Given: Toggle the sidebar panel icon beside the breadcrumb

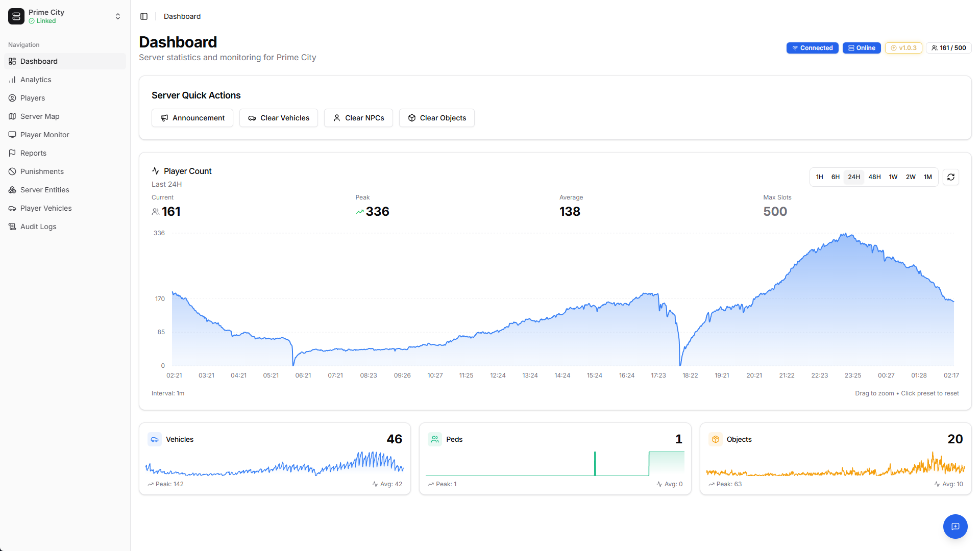Looking at the screenshot, I should click(x=144, y=16).
